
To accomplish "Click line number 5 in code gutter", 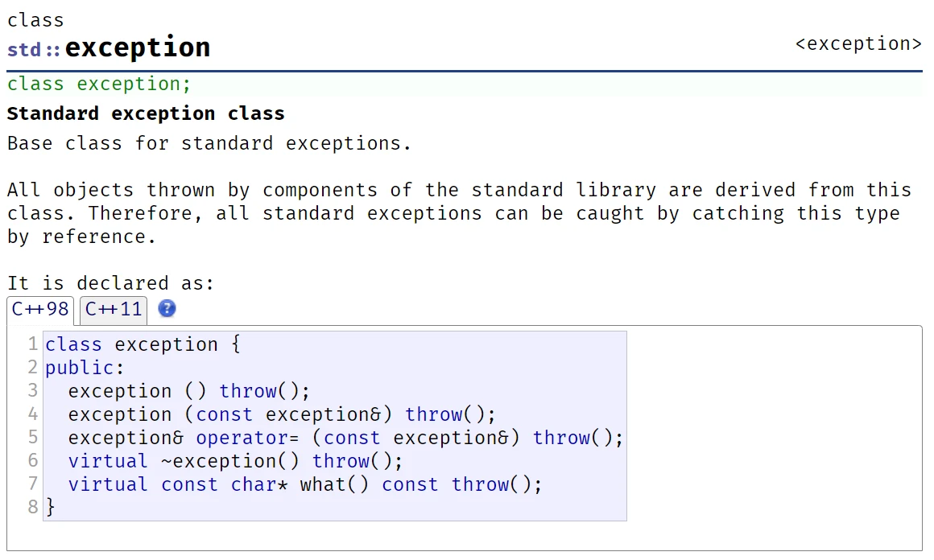I will point(33,438).
